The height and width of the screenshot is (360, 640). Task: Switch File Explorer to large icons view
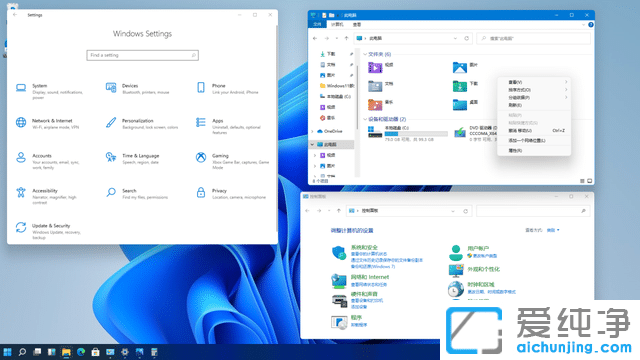[589, 181]
